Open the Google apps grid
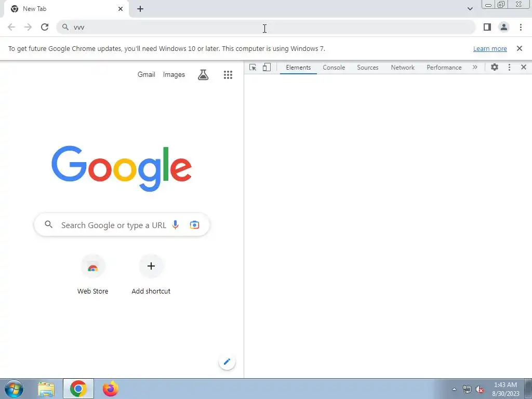 click(x=228, y=75)
